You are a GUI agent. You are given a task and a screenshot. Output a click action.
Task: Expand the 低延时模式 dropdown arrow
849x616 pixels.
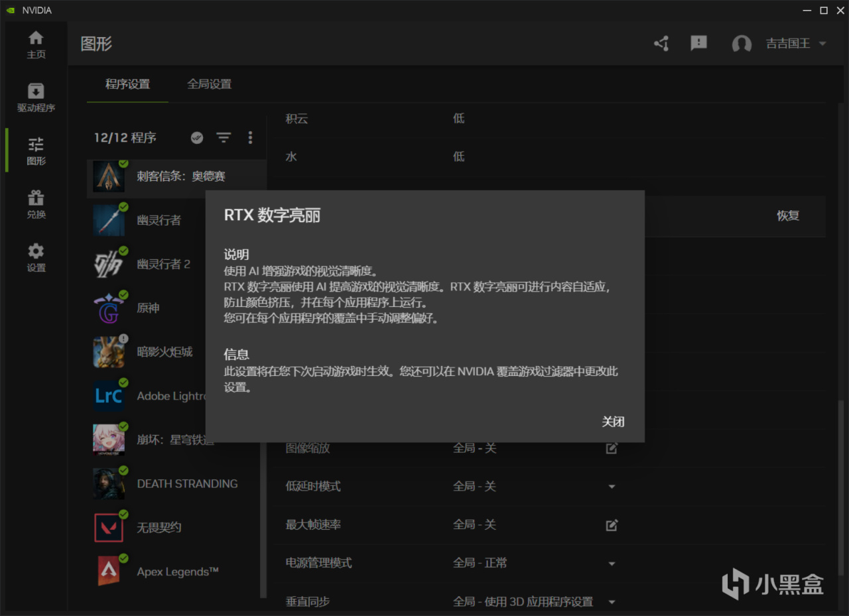[x=612, y=487]
